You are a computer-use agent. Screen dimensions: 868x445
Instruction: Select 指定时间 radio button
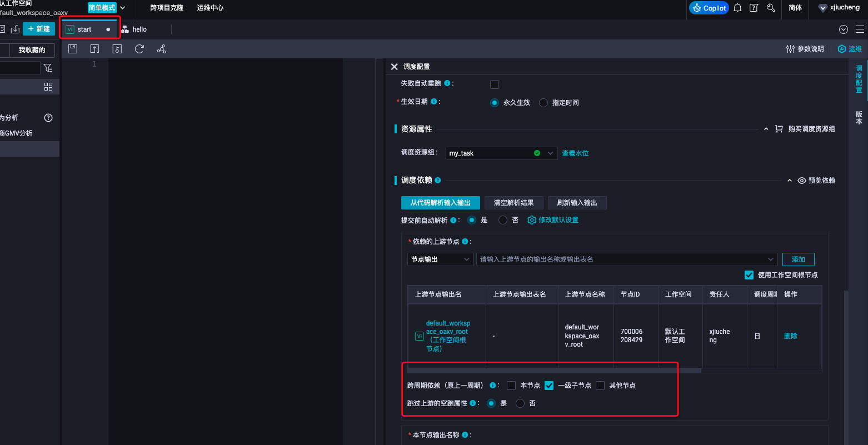pos(543,103)
